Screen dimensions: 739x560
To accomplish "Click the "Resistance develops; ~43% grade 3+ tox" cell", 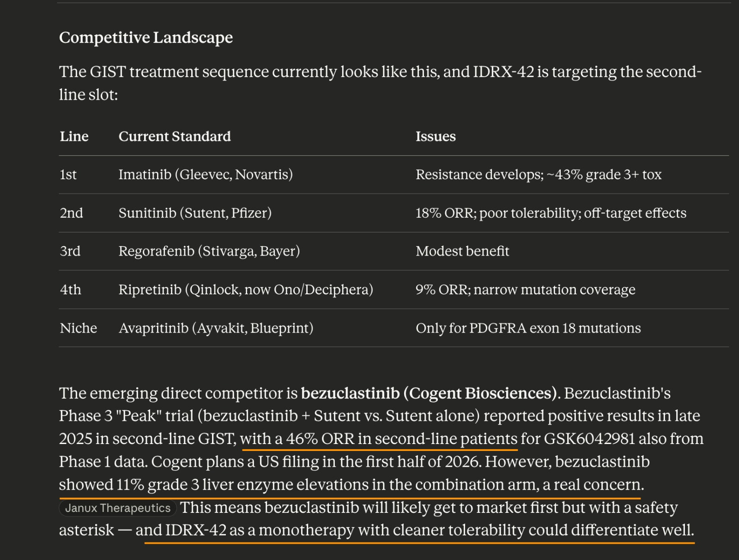I will [539, 175].
